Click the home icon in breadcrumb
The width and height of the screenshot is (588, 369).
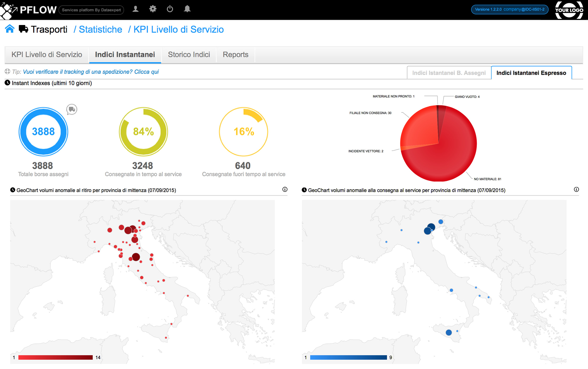pyautogui.click(x=10, y=29)
